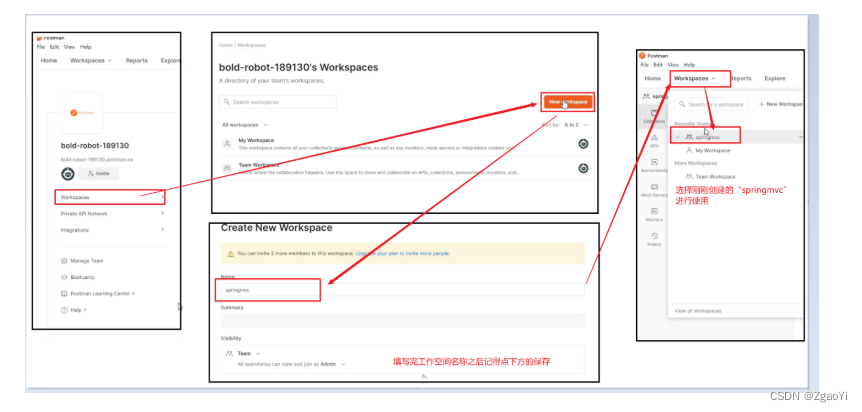
Task: Click the avatar on My Workspace row
Action: (x=583, y=144)
